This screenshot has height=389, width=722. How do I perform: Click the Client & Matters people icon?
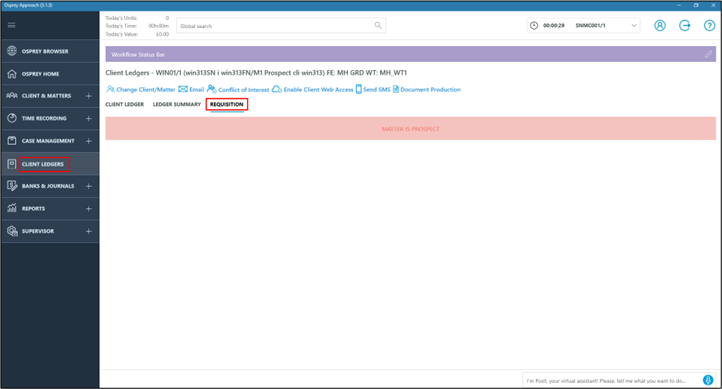click(12, 96)
